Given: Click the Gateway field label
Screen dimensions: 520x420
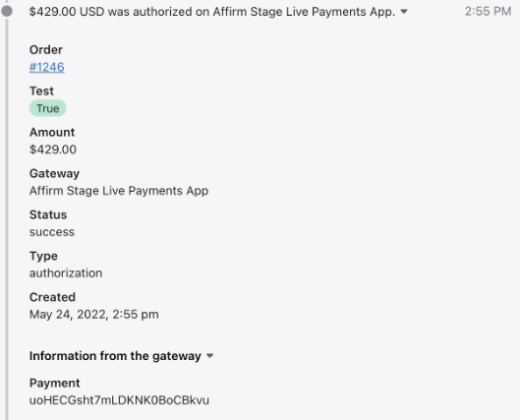Looking at the screenshot, I should coord(54,174).
